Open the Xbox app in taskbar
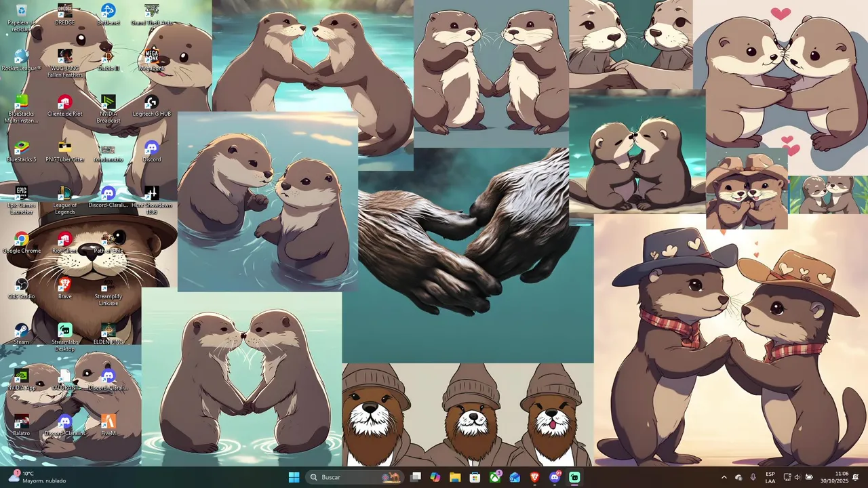 pyautogui.click(x=495, y=477)
